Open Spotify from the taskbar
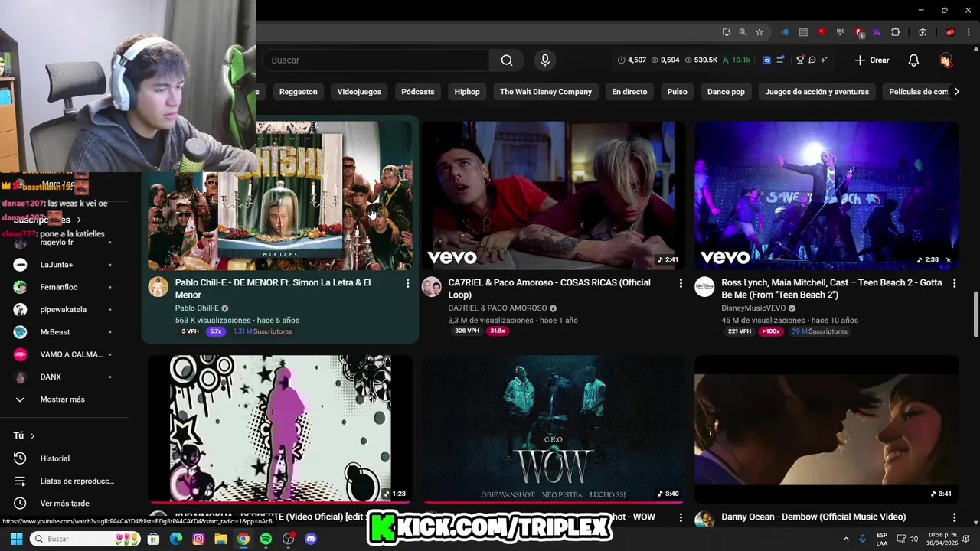The image size is (980, 551). tap(266, 539)
